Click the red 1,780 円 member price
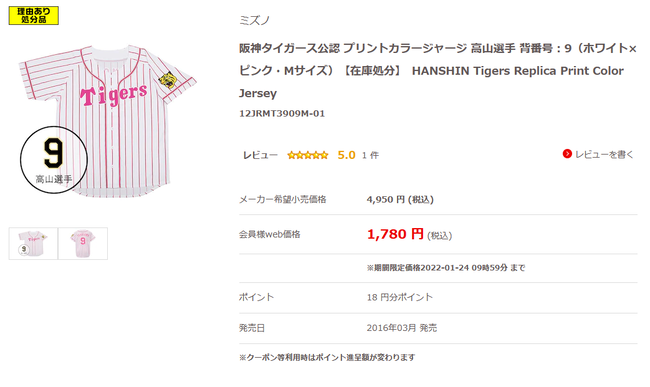 pos(395,234)
